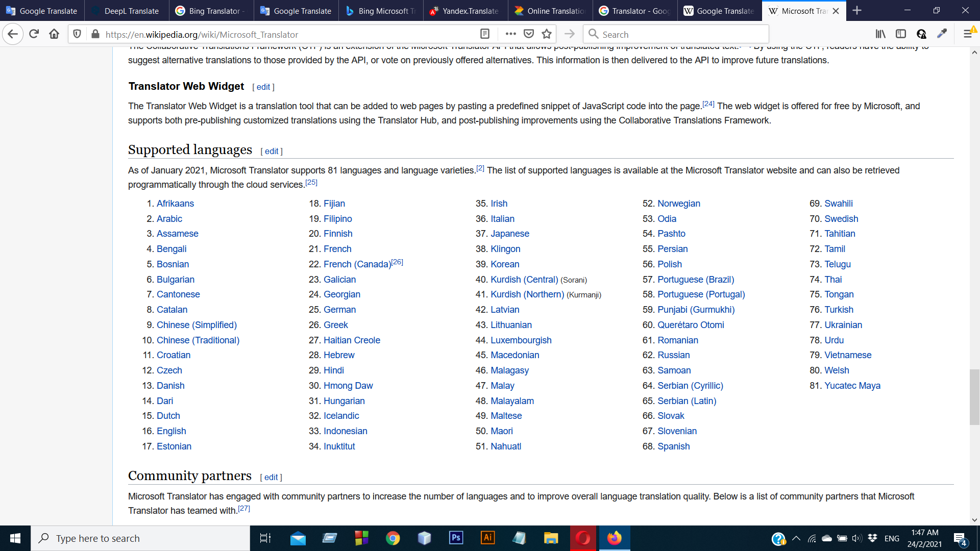980x551 pixels.
Task: Switch to the Online Translation tab
Action: (550, 11)
